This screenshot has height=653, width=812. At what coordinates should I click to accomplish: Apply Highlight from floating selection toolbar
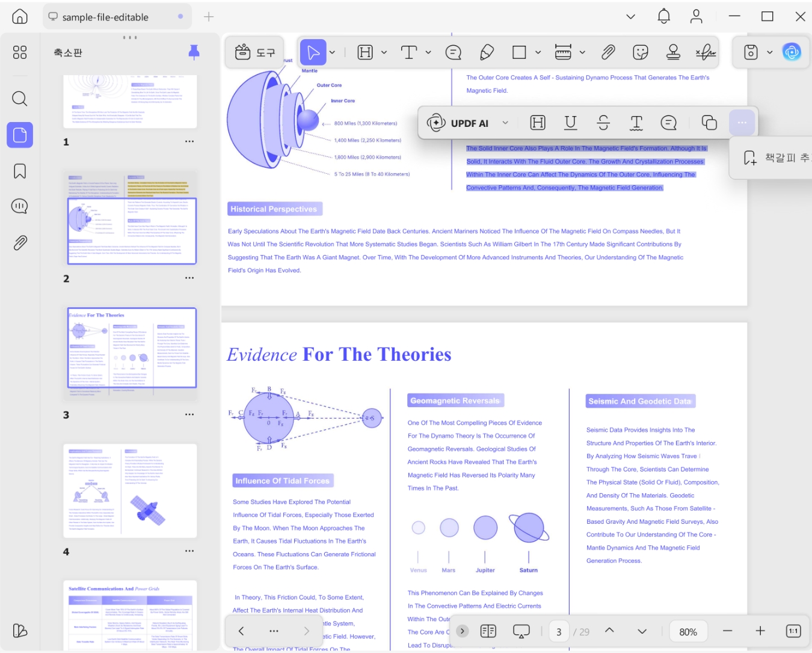[538, 123]
